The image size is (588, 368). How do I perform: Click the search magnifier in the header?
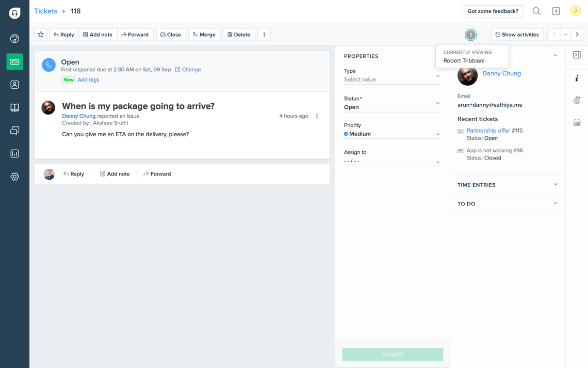tap(536, 11)
